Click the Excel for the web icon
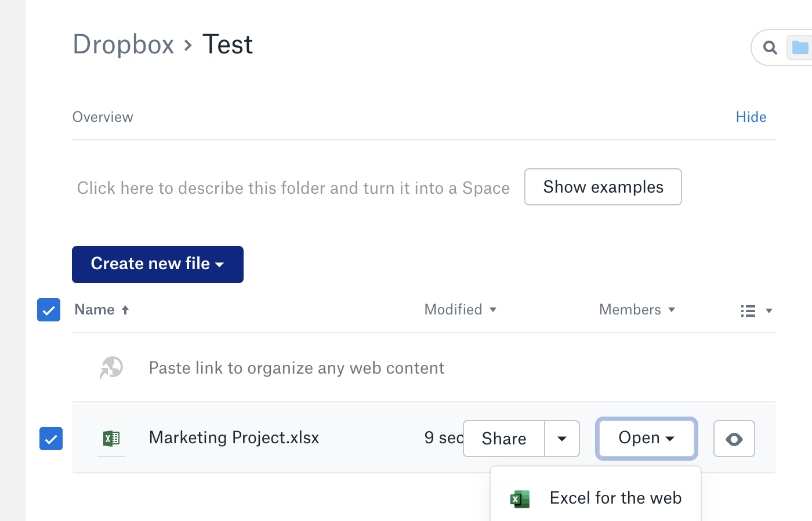Screen dimensions: 812x521 click(x=520, y=499)
